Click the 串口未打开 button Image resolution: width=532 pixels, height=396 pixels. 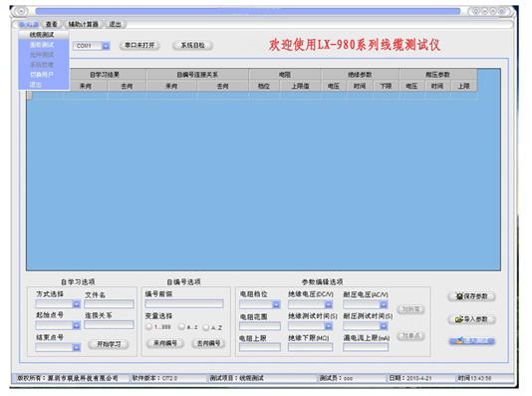click(139, 46)
